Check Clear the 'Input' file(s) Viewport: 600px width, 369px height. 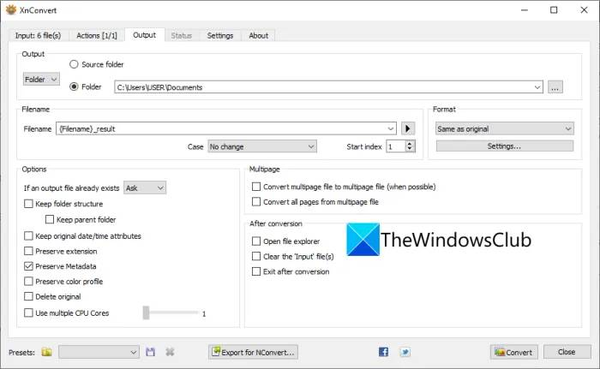click(256, 256)
